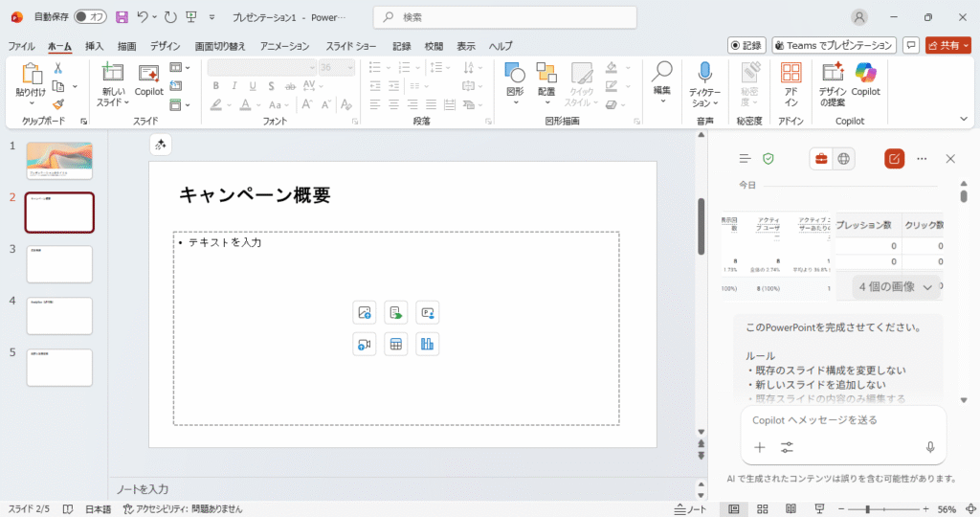Open the Design ribbon tab

165,46
